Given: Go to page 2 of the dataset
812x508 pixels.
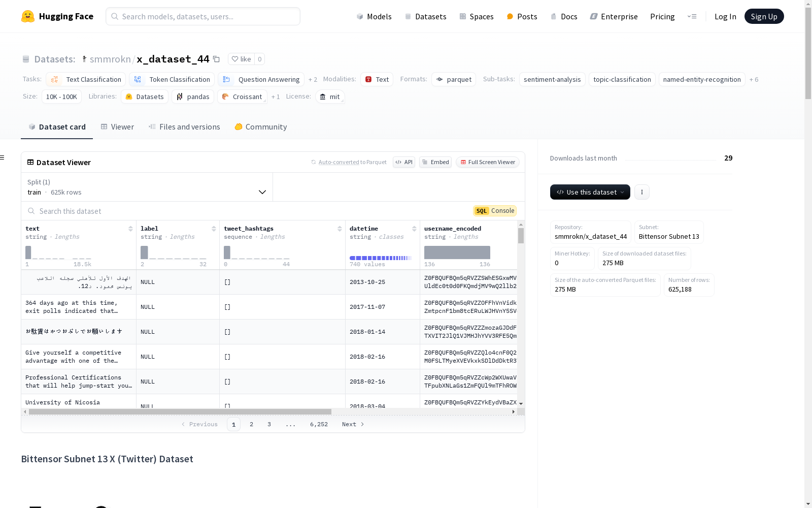Looking at the screenshot, I should (251, 424).
